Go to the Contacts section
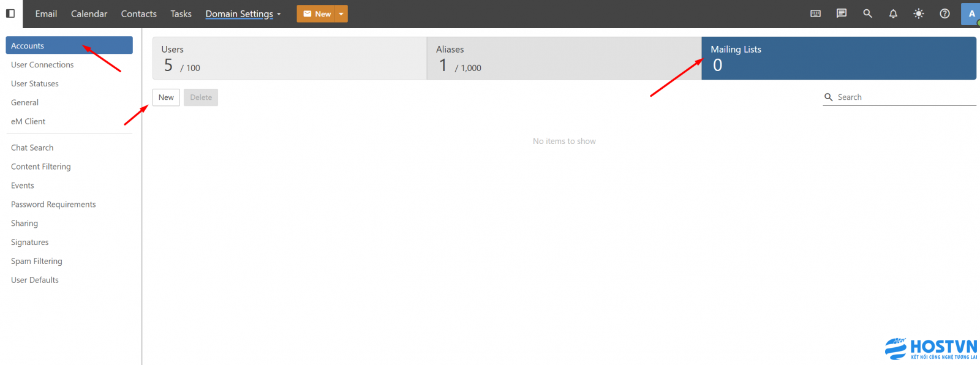 (x=138, y=13)
